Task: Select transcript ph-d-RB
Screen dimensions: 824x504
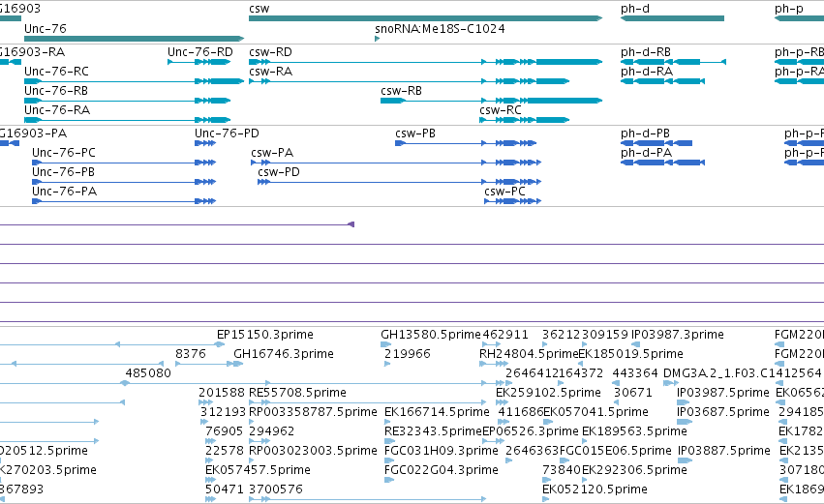Action: pos(673,62)
